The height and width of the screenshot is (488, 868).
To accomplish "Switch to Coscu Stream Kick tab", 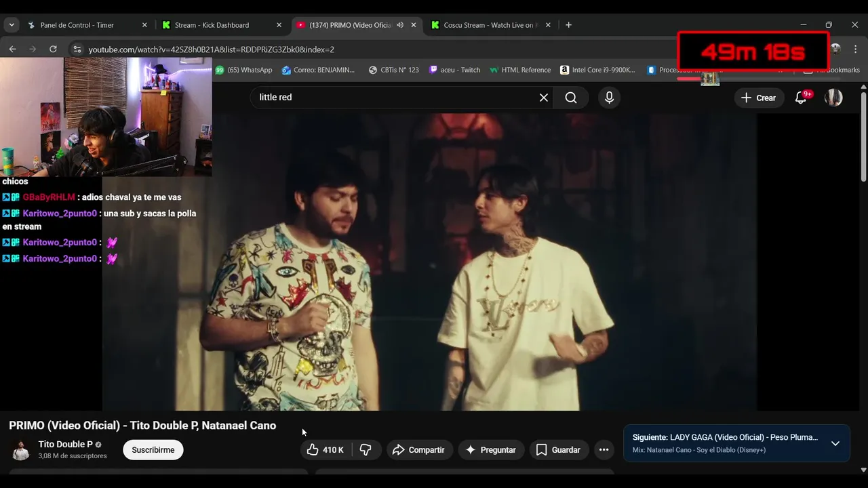I will click(490, 25).
